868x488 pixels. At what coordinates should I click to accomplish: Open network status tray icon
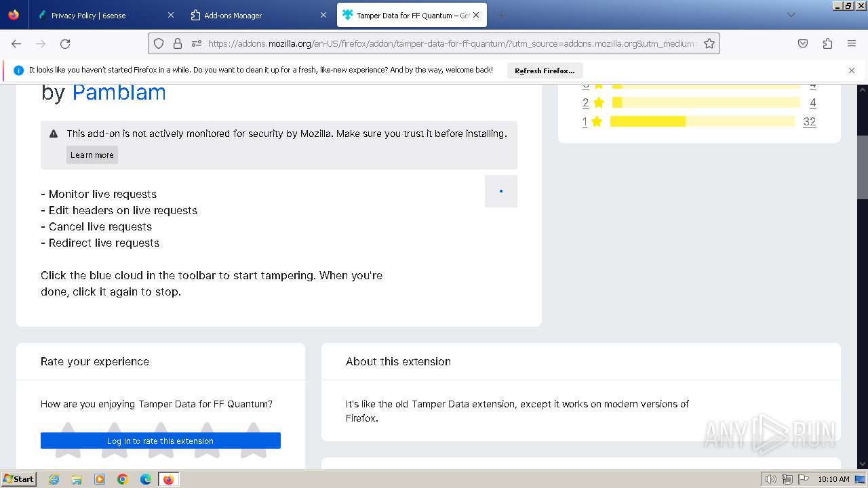(x=787, y=479)
